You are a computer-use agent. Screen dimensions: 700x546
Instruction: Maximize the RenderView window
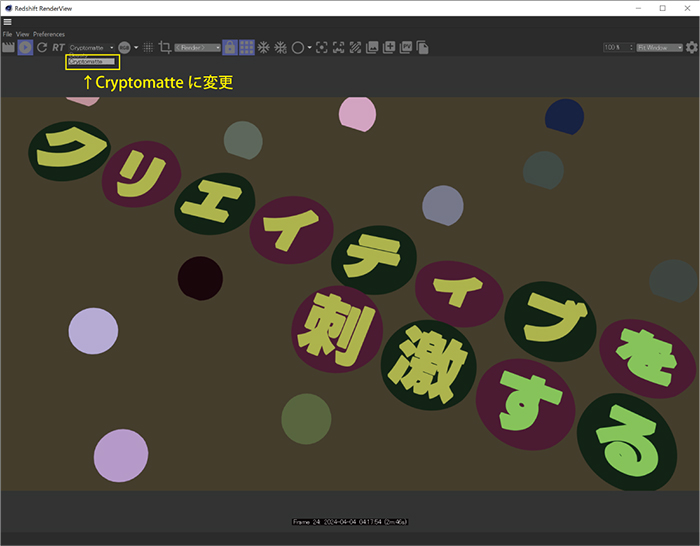[x=662, y=8]
